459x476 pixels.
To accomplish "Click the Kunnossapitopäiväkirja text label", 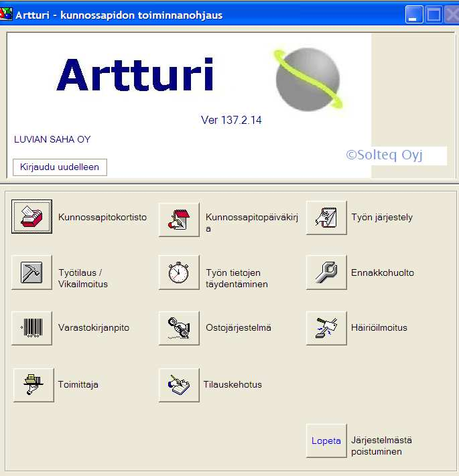I will (x=252, y=222).
